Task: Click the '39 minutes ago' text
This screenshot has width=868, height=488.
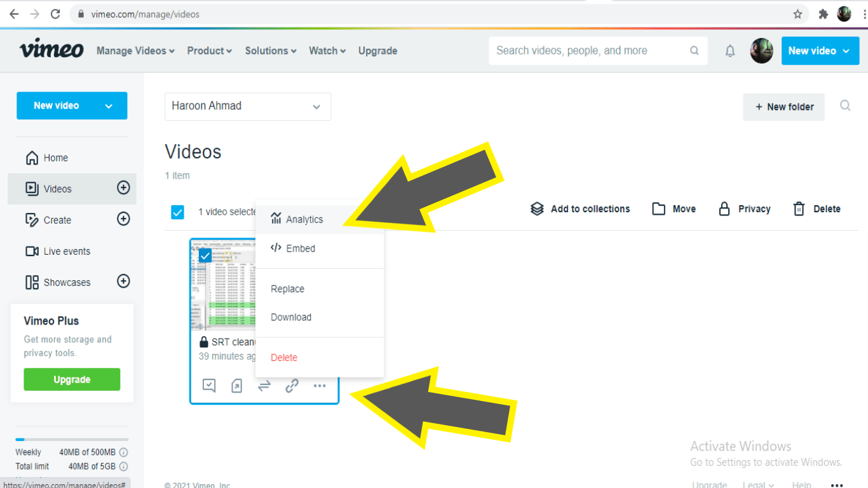Action: 227,356
